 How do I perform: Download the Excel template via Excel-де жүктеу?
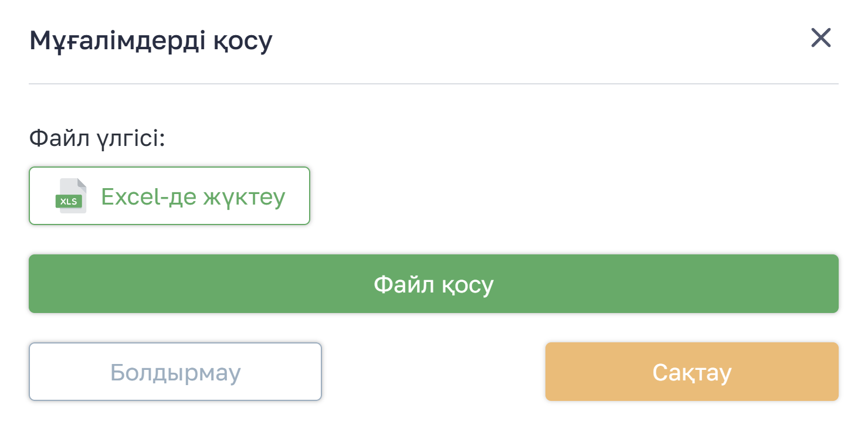coord(169,196)
